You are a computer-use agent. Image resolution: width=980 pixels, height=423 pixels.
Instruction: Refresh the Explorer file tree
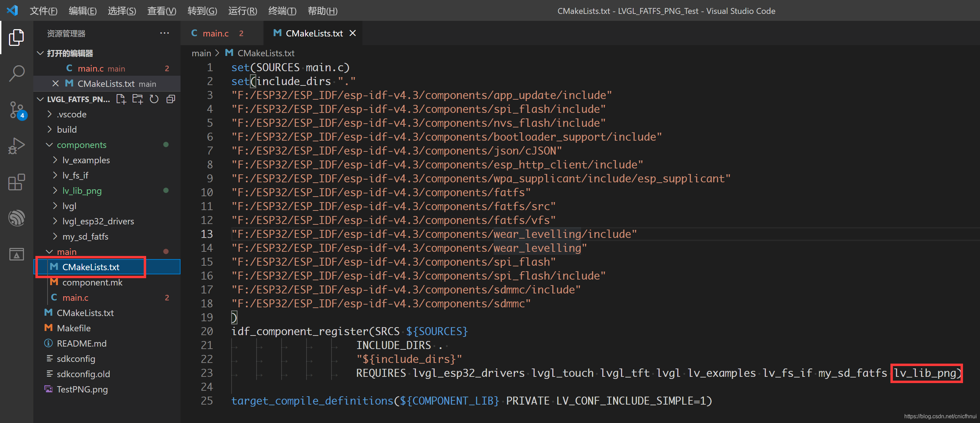point(154,99)
